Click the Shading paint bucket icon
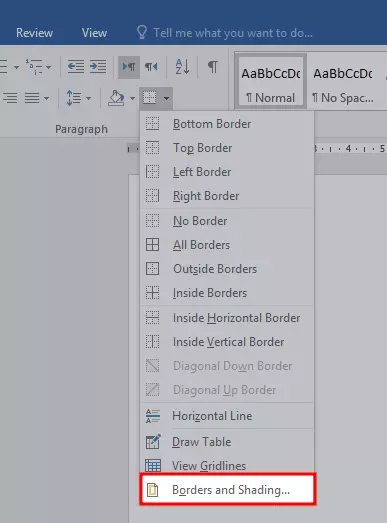Viewport: 387px width, 523px height. pos(116,98)
